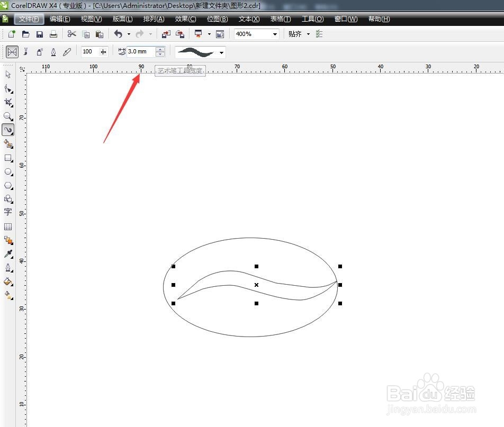Select the Polygon tool
The image size is (504, 427).
click(x=8, y=185)
